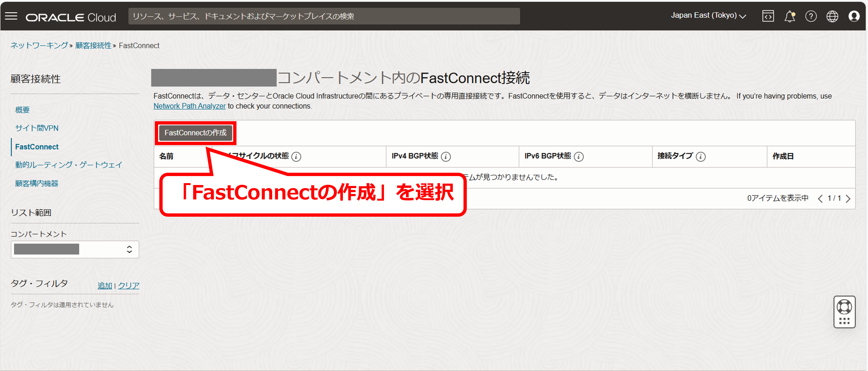The image size is (868, 371).
Task: Click the 接続タイプ info icon
Action: (700, 156)
